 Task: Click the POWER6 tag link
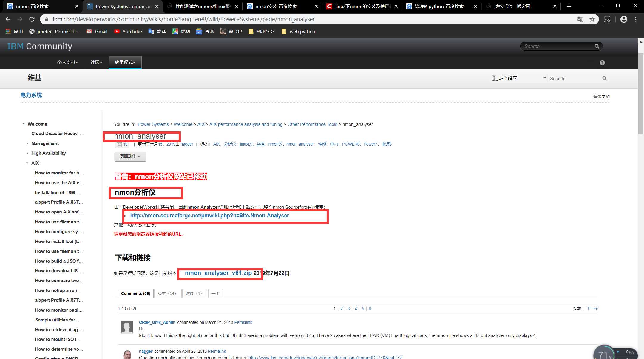pos(351,144)
